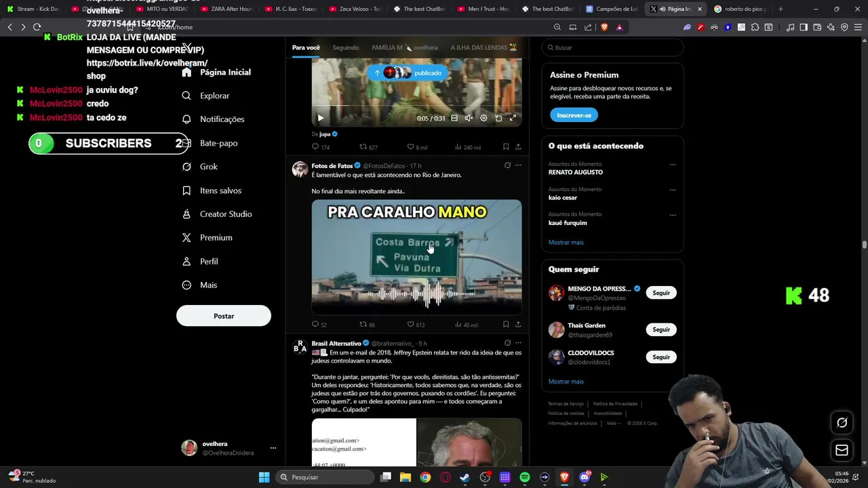Open Página Inicial in the X sidebar
Viewport: 868px width, 488px height.
217,72
